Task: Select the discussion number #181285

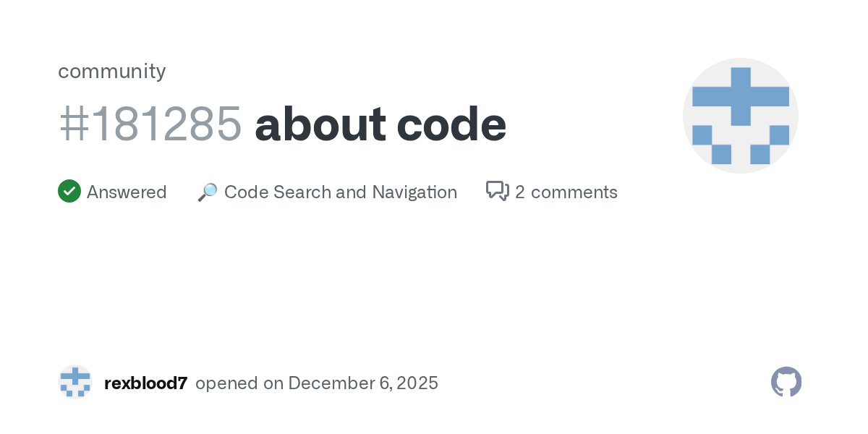Action: coord(150,124)
